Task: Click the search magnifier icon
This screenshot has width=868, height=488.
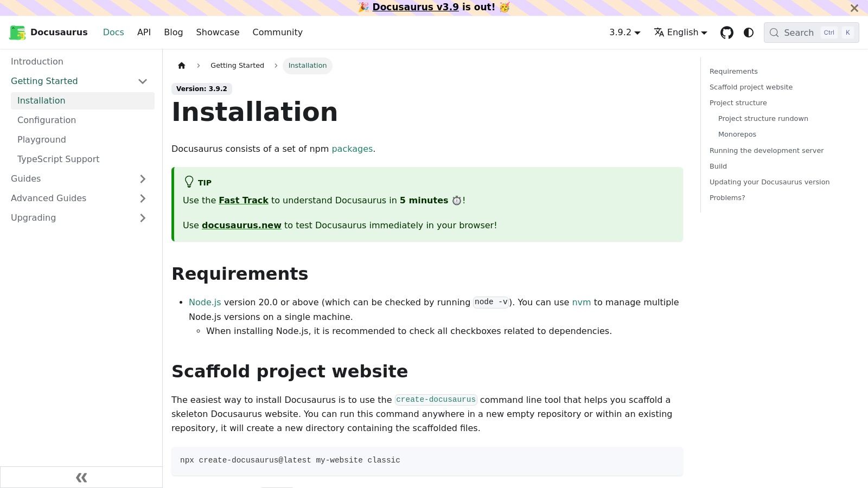Action: pyautogui.click(x=774, y=33)
